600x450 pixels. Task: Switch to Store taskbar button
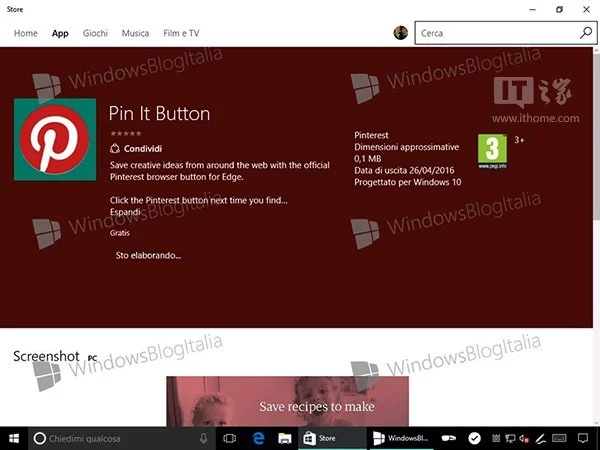tap(331, 439)
